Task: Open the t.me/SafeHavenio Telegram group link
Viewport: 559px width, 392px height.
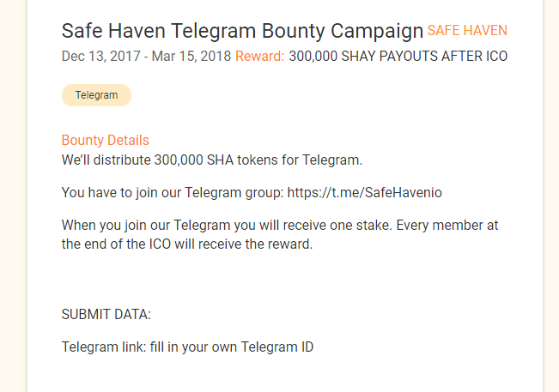Action: click(364, 192)
